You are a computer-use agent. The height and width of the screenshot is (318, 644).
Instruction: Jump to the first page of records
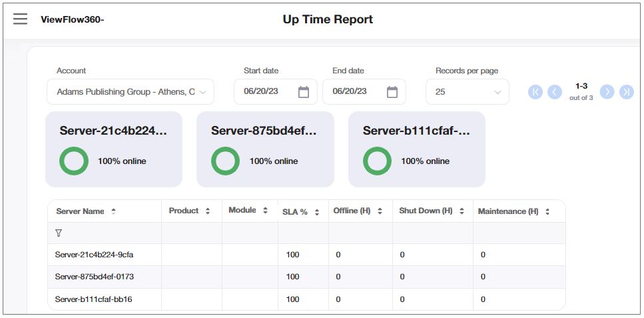tap(535, 92)
